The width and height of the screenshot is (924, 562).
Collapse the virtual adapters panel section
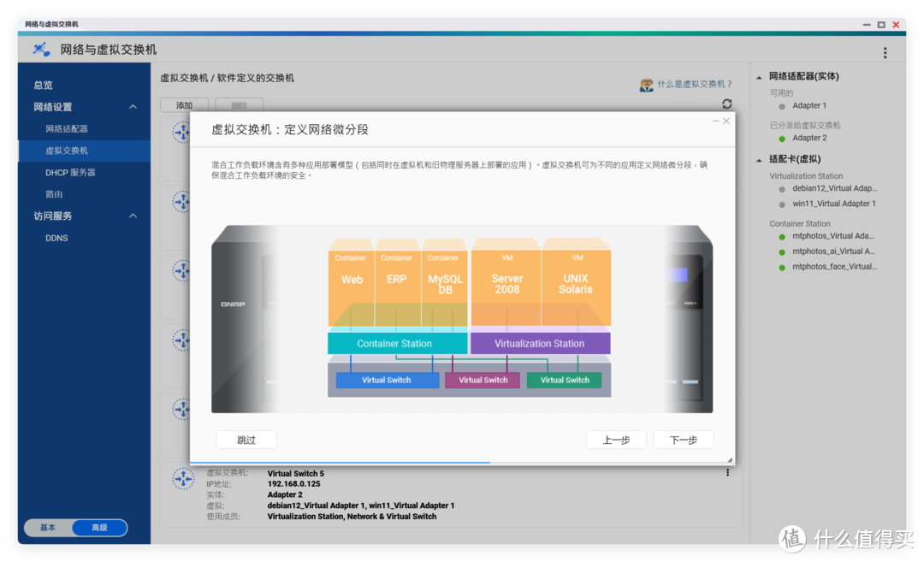759,159
